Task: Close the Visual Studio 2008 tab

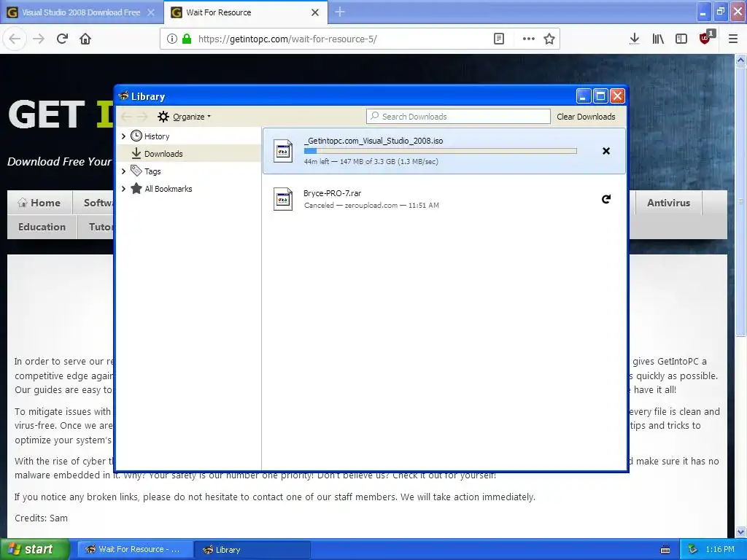Action: (150, 12)
